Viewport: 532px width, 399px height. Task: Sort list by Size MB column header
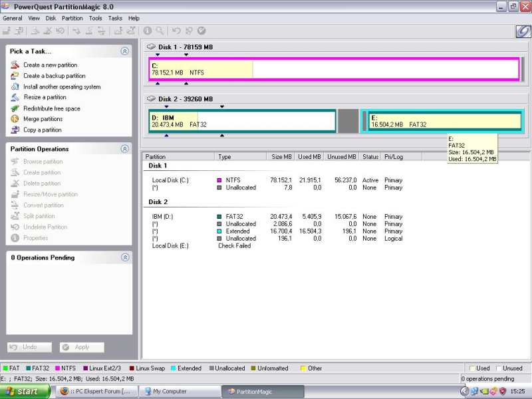pos(281,157)
